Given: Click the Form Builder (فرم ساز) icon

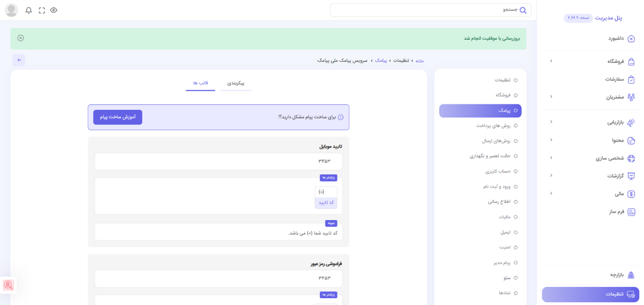Looking at the screenshot, I should 631,212.
